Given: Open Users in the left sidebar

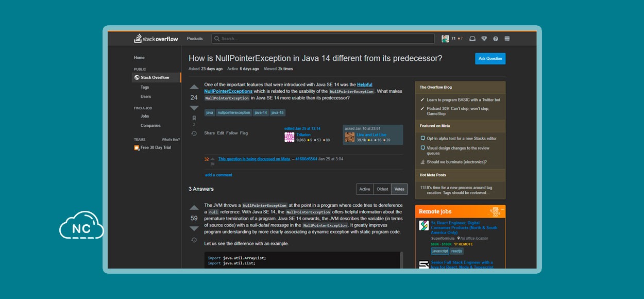Looking at the screenshot, I should tap(146, 96).
